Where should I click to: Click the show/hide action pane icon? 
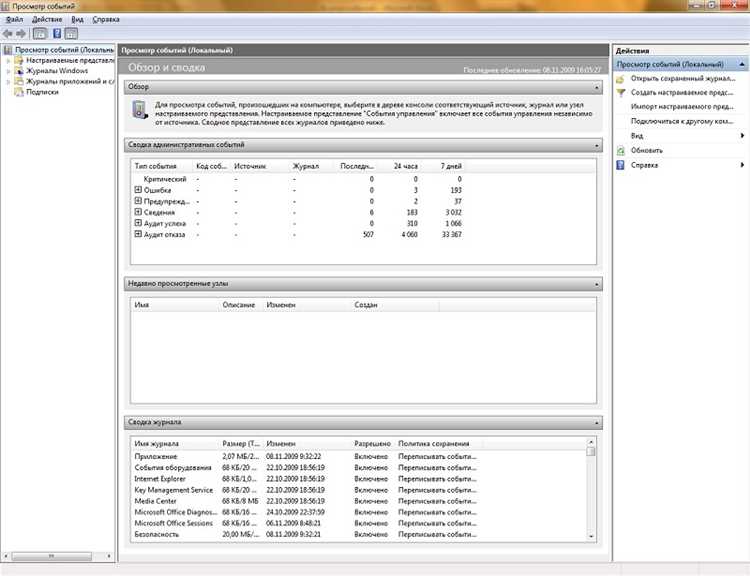pyautogui.click(x=71, y=33)
